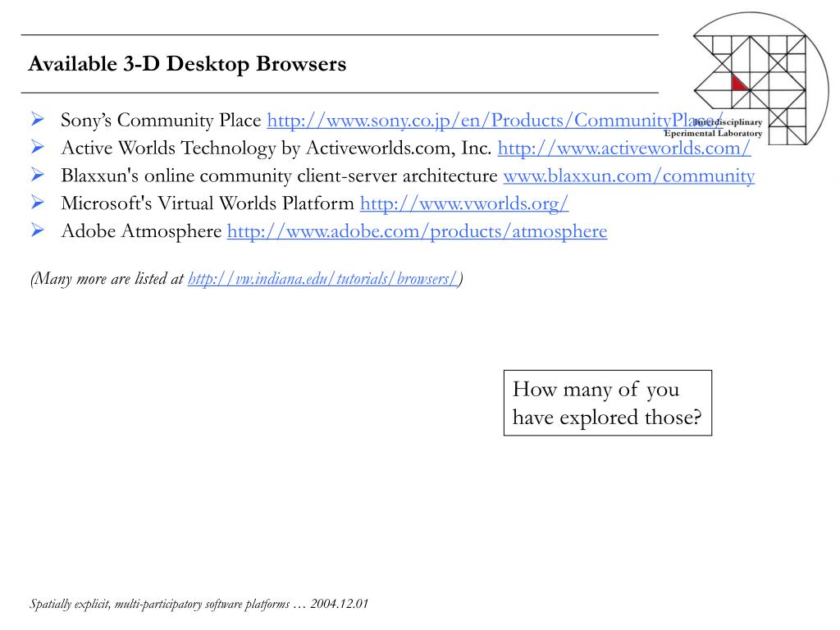Visit the vworlds.org link
This screenshot has width=840, height=630.
[464, 203]
